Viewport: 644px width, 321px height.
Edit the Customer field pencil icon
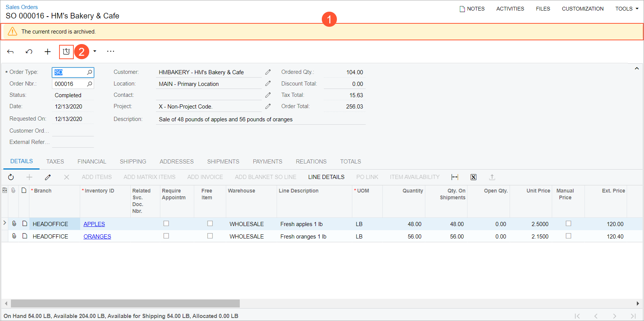(x=268, y=72)
